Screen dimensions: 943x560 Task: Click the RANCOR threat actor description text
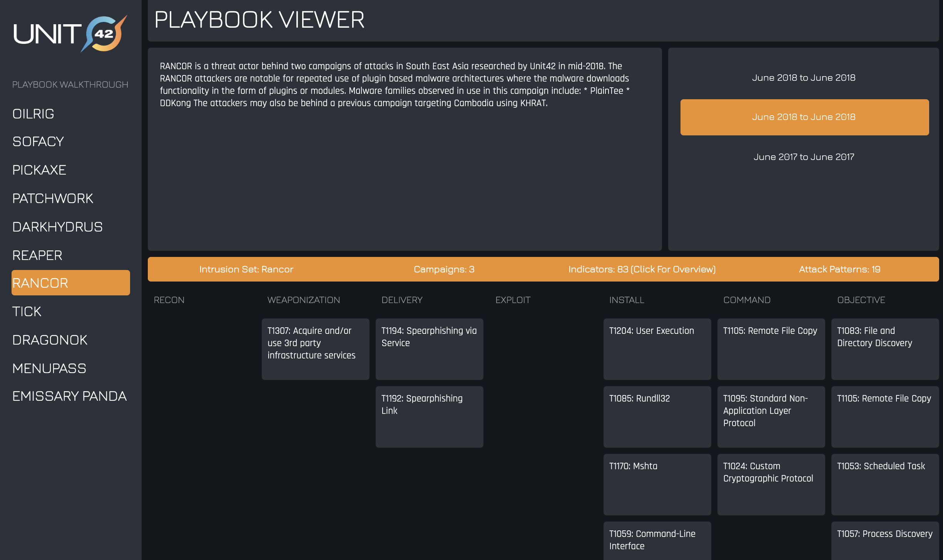[395, 85]
